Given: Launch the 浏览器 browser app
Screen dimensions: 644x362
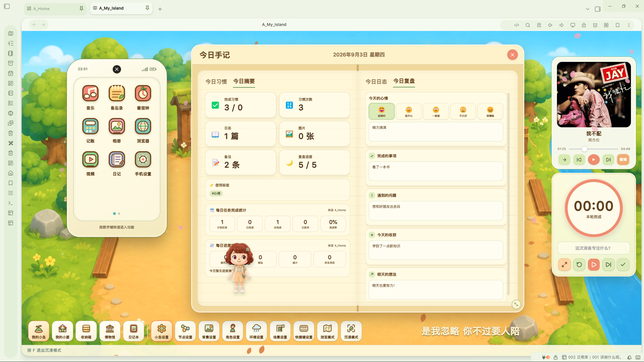Looking at the screenshot, I should tap(143, 127).
